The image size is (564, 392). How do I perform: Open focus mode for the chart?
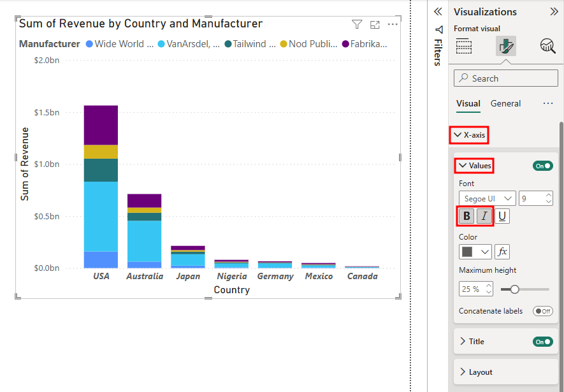click(375, 24)
